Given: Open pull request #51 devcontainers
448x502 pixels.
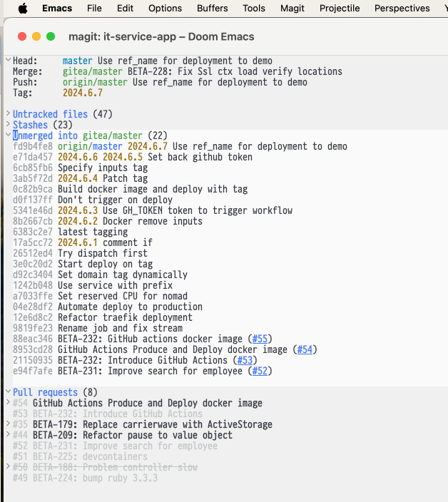Looking at the screenshot, I should click(x=81, y=456).
